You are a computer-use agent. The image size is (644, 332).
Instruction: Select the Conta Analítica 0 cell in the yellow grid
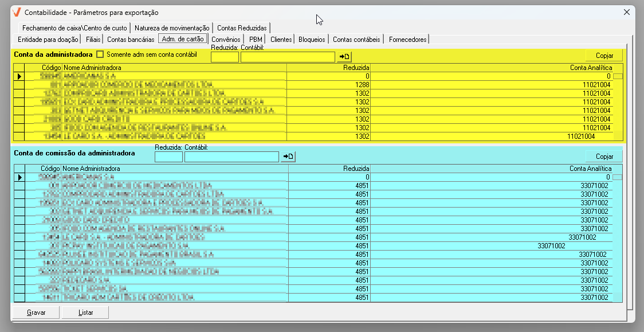(x=492, y=76)
